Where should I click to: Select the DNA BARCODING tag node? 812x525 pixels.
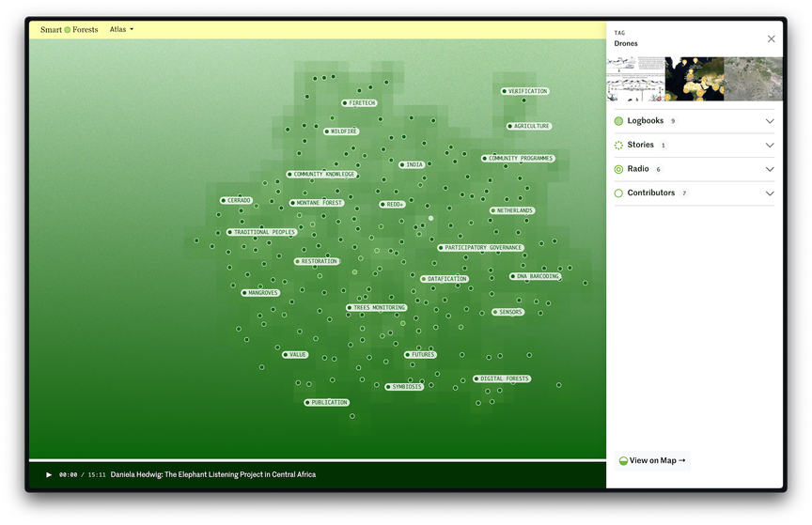536,276
